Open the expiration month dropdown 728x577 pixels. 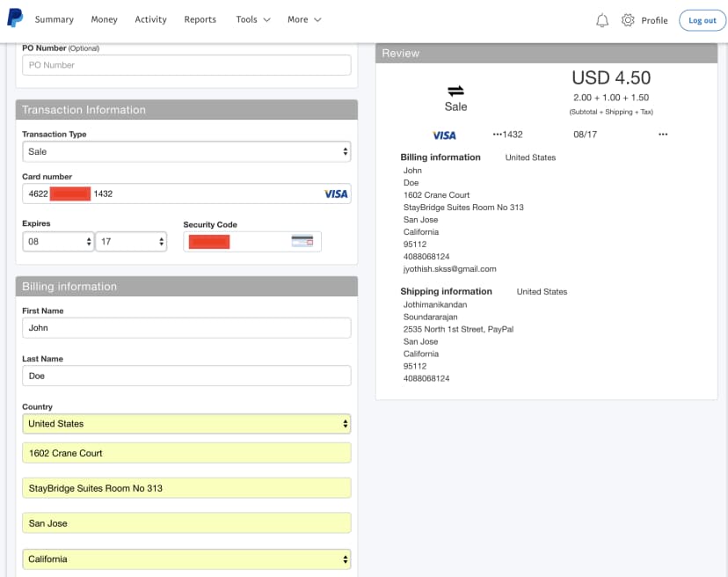58,241
